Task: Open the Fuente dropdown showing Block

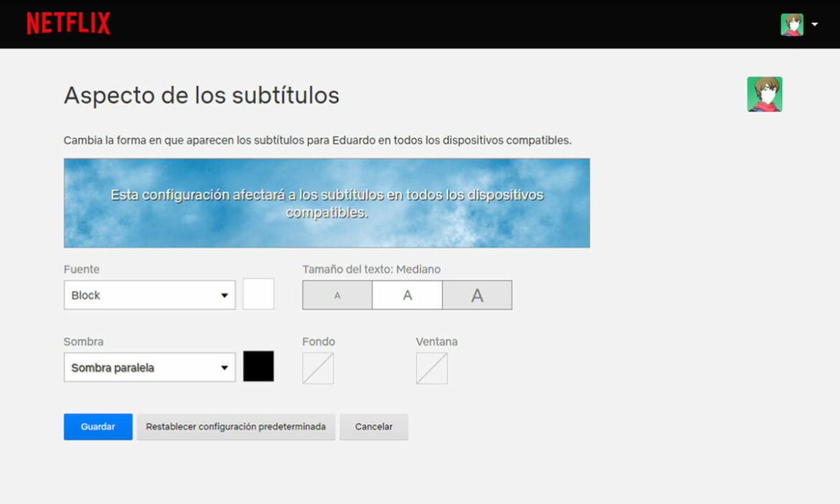Action: pyautogui.click(x=149, y=294)
